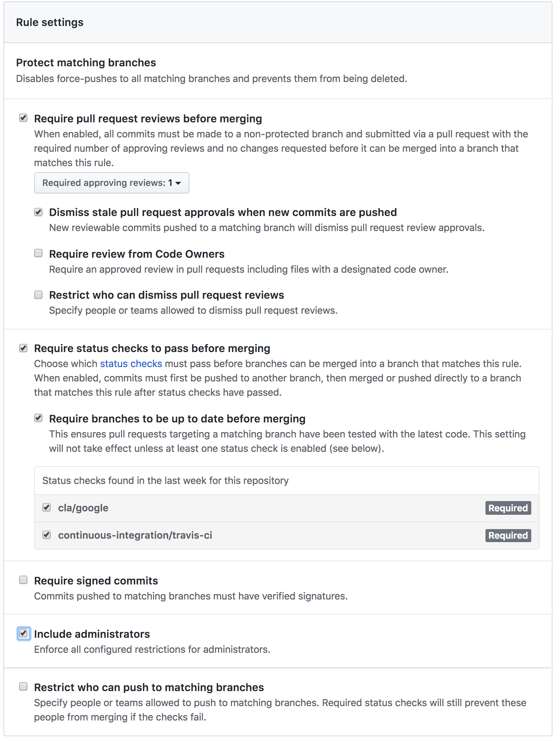This screenshot has height=741, width=560.
Task: Uncheck Require pull request reviews before merging
Action: [23, 118]
